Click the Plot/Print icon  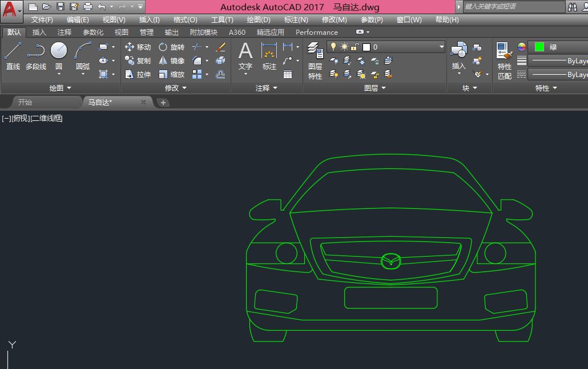88,6
